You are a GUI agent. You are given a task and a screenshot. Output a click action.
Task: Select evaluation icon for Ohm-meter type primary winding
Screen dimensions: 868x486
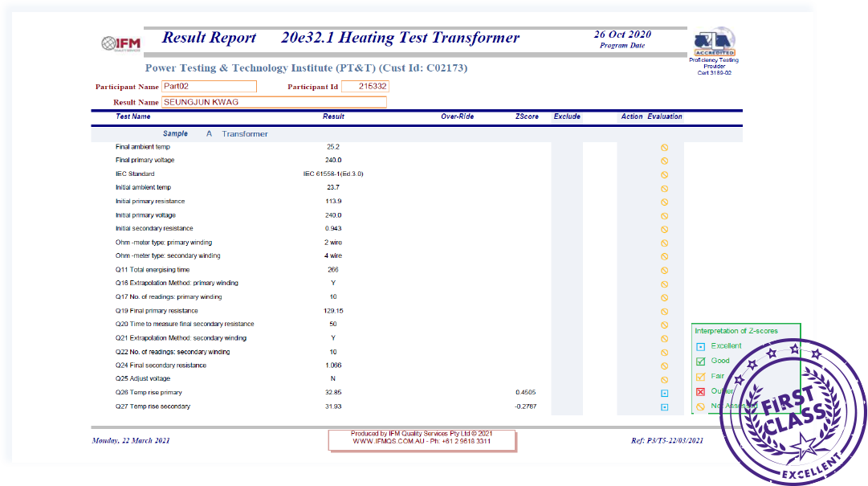664,243
